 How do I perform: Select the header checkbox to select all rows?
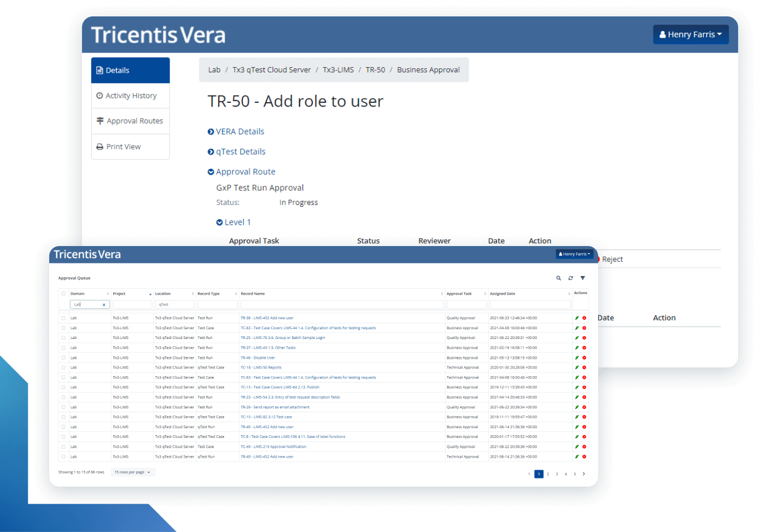coord(63,293)
